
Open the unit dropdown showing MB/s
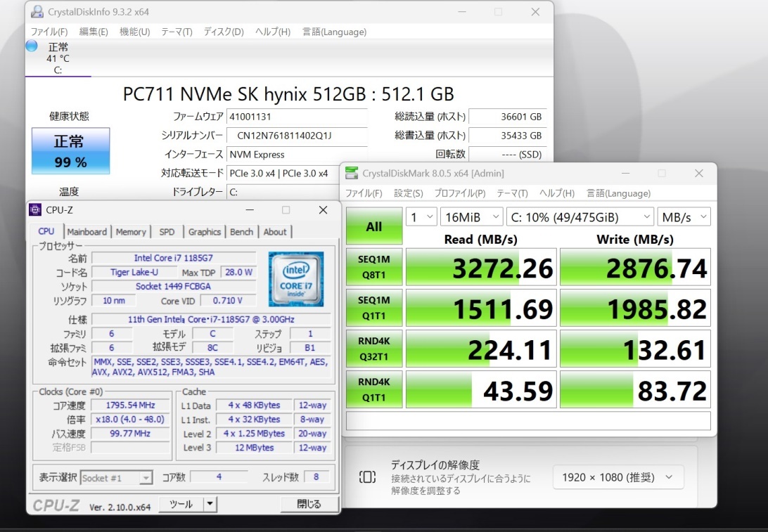684,217
